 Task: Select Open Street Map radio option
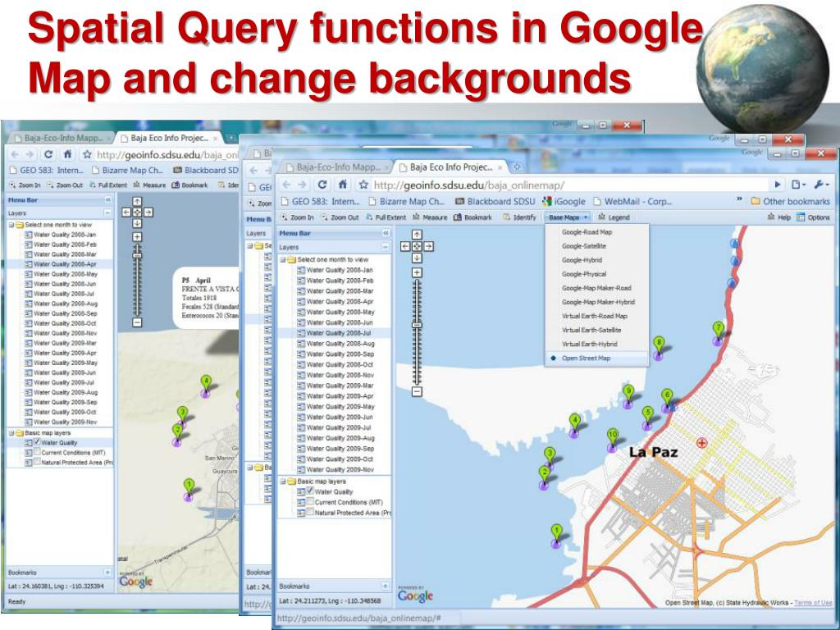pyautogui.click(x=553, y=358)
